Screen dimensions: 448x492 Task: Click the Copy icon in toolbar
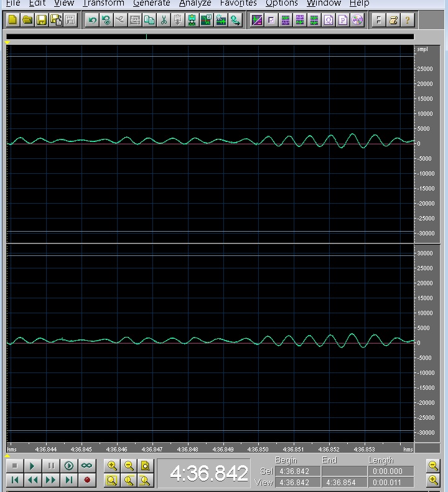(149, 21)
